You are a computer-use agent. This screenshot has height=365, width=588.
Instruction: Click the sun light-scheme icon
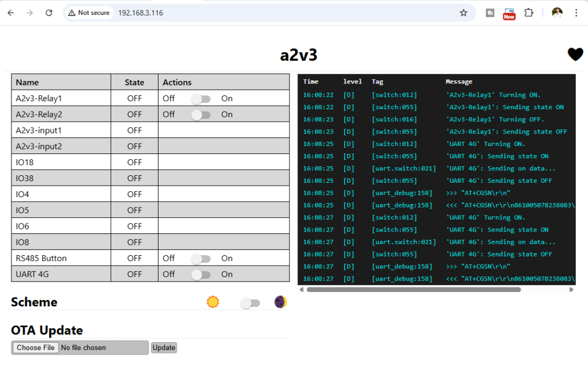(213, 302)
